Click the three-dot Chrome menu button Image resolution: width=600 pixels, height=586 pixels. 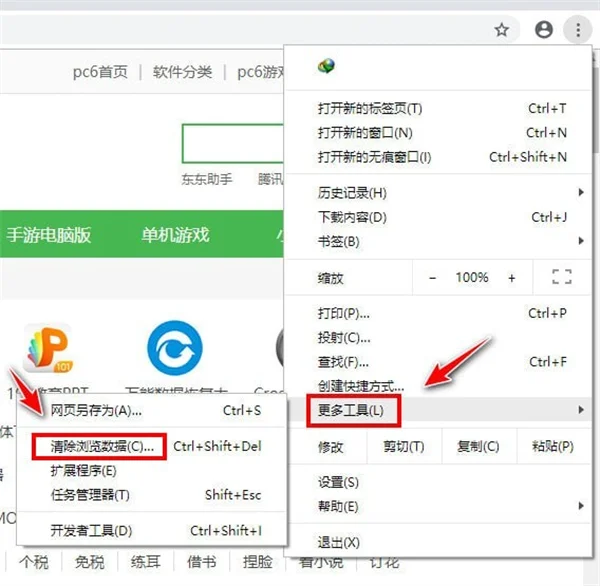pos(578,29)
